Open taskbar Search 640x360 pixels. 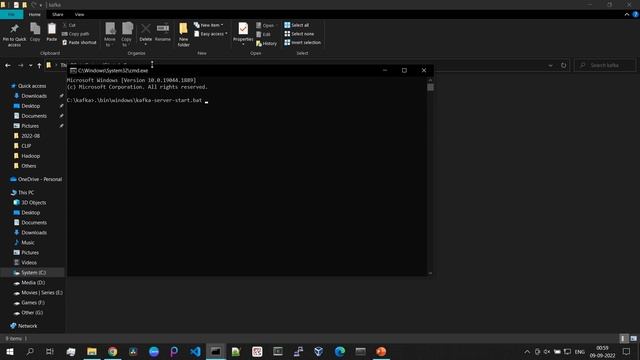click(x=30, y=351)
